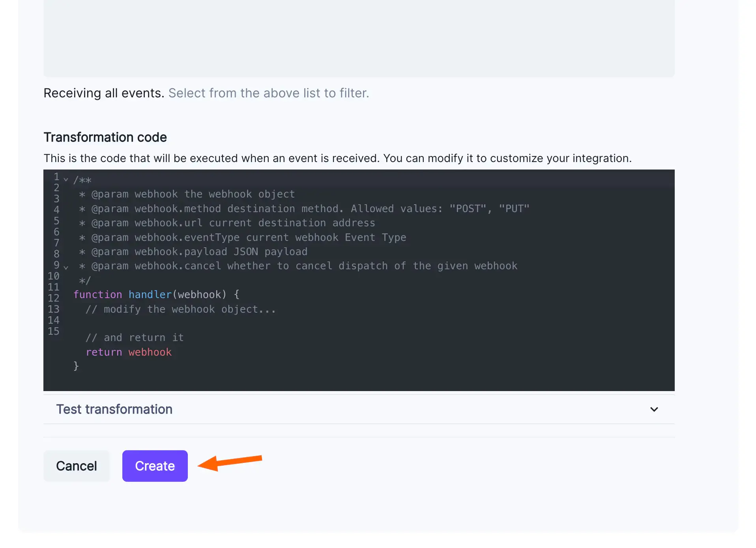Collapse the code fold arrow at line 1

(66, 180)
